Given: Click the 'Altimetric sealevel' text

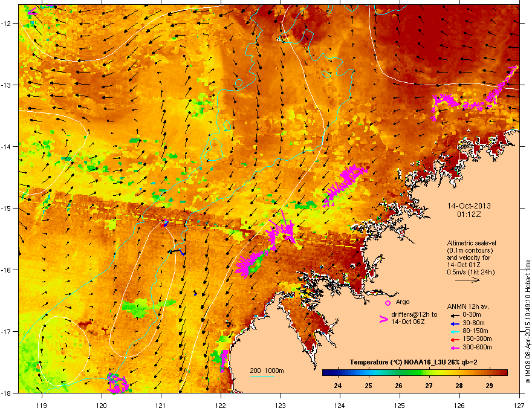Looking at the screenshot, I should click(x=472, y=243).
